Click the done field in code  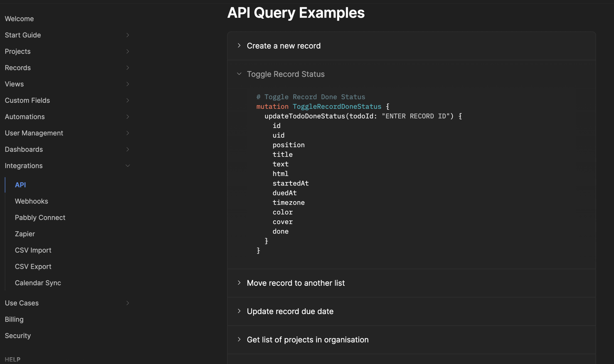click(x=280, y=231)
